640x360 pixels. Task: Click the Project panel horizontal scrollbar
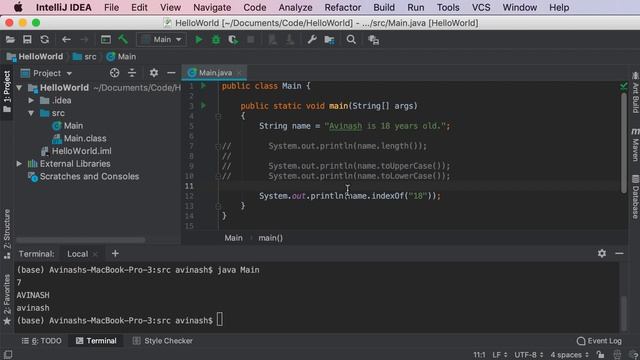[81, 240]
